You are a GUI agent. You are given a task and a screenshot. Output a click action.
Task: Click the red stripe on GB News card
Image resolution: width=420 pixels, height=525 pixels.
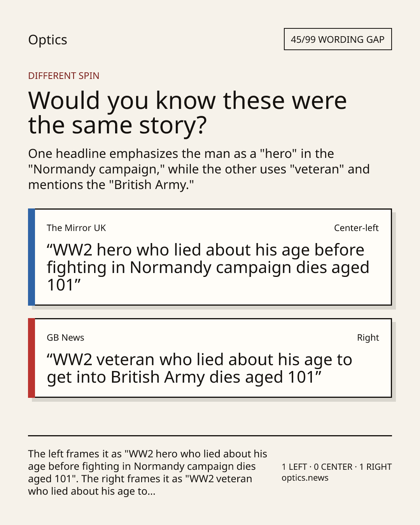(x=31, y=358)
